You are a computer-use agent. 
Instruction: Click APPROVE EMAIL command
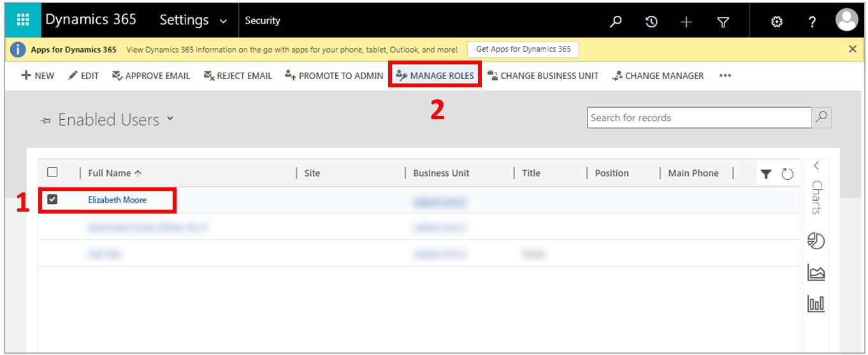[x=151, y=75]
